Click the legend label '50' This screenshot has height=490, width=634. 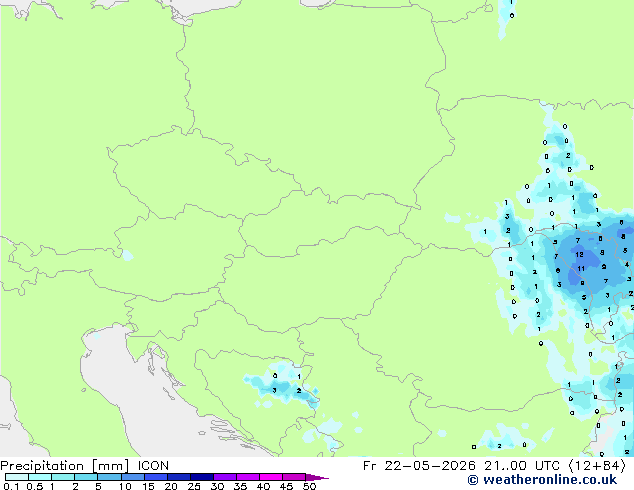tap(309, 486)
